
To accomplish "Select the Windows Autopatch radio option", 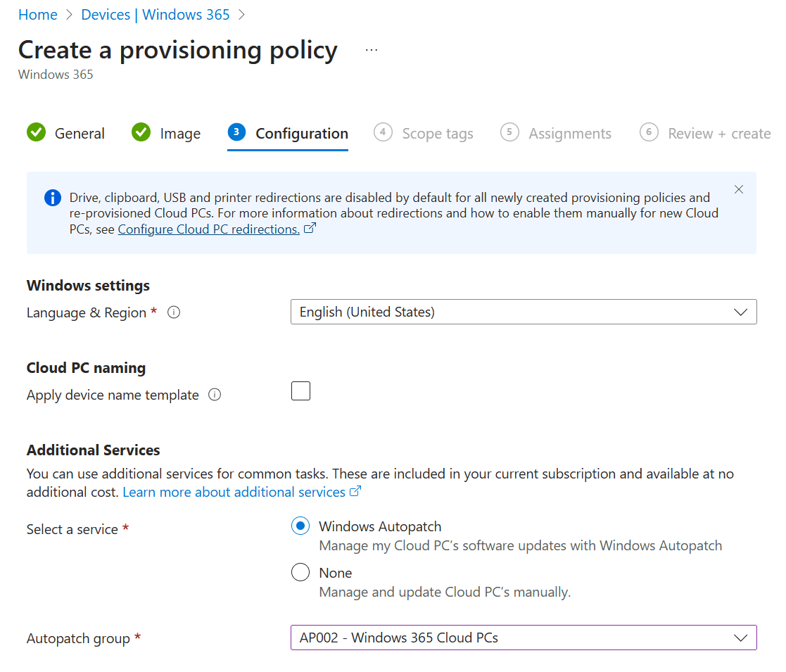I will [x=300, y=526].
